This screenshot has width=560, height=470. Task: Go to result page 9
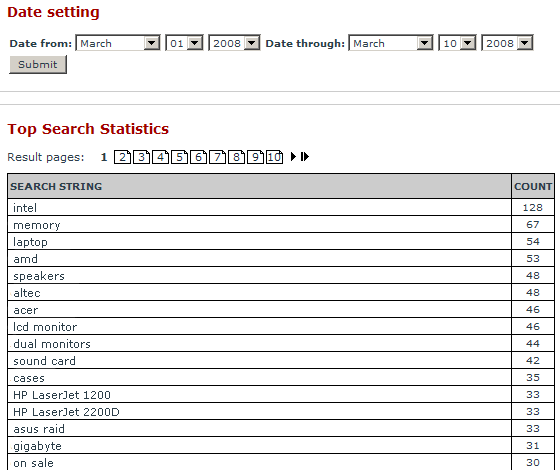[255, 157]
